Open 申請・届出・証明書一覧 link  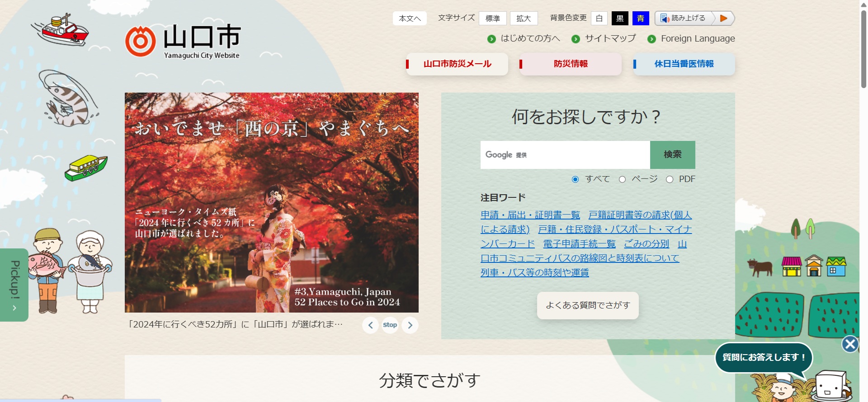point(530,215)
